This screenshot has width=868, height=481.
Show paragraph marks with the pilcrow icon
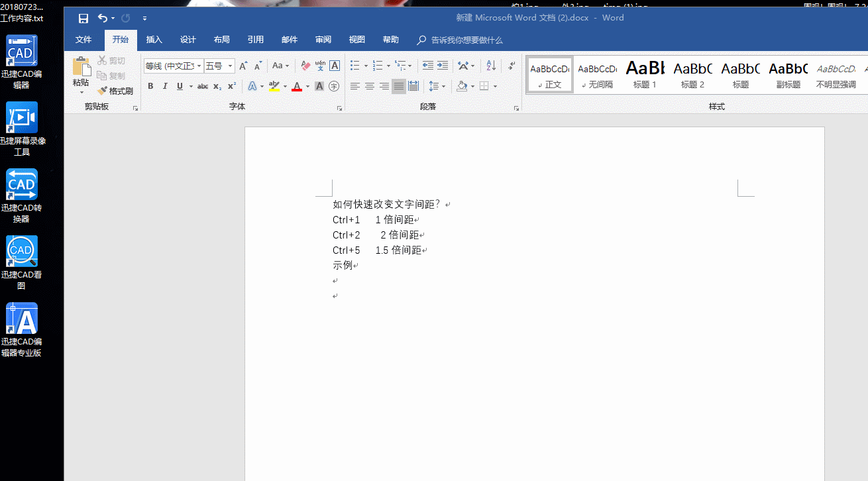pos(510,66)
